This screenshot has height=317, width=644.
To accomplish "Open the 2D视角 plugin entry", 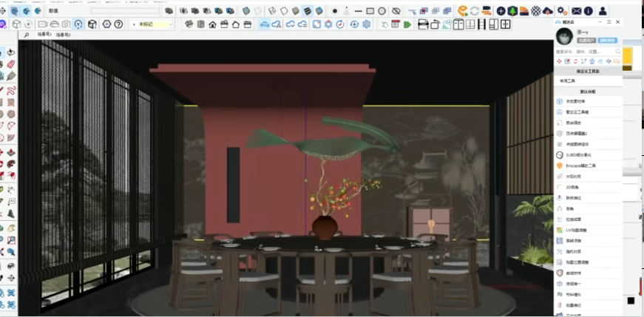I will (573, 187).
